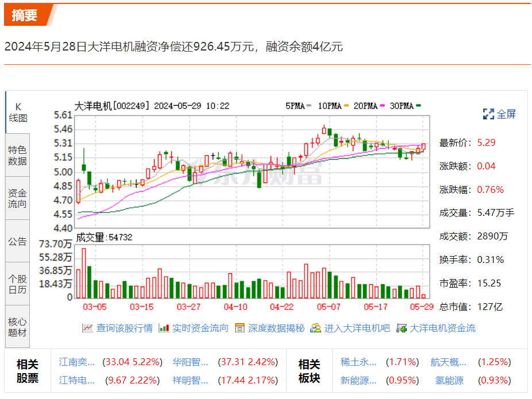The height and width of the screenshot is (399, 532).
Task: Click the 5PMA gray legend swatch
Action: point(309,106)
